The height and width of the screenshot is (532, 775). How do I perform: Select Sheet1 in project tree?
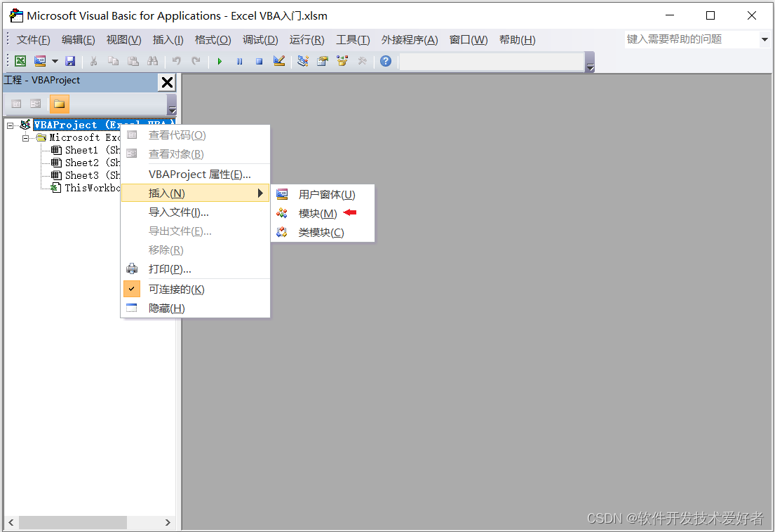[86, 150]
